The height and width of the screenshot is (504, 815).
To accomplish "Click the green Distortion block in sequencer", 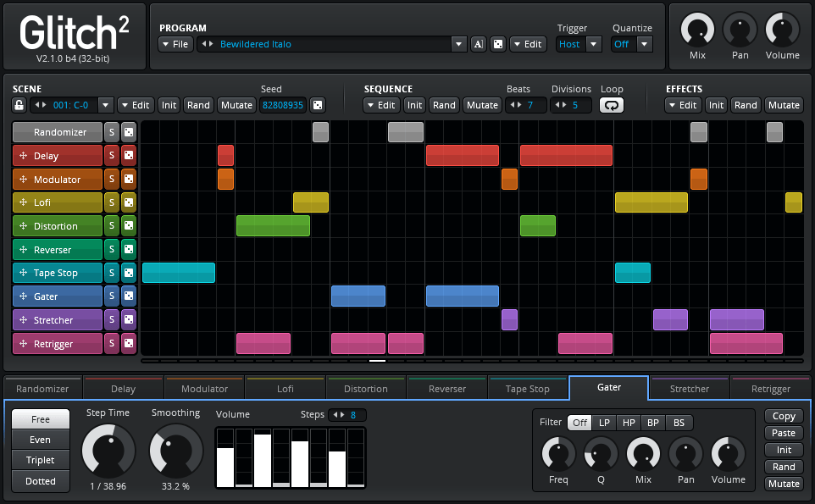I will [273, 226].
